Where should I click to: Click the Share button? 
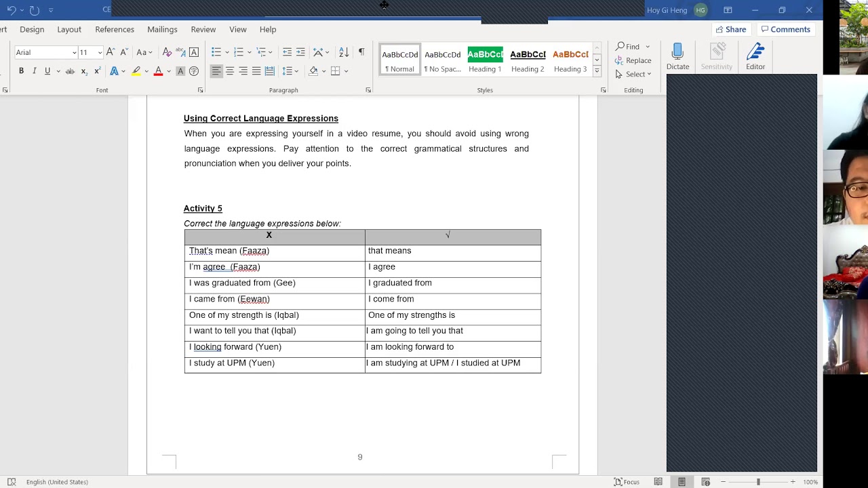[x=731, y=29]
